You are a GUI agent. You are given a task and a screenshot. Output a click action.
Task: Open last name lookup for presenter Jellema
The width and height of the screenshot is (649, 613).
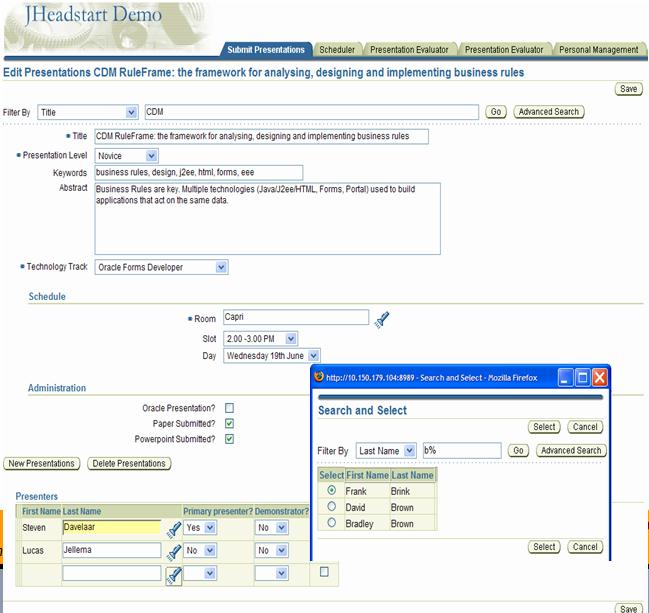click(173, 551)
